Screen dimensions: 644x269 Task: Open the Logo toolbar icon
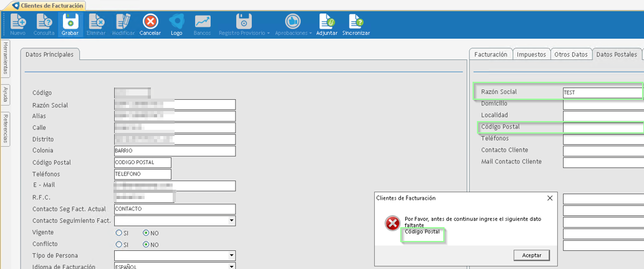pyautogui.click(x=176, y=25)
